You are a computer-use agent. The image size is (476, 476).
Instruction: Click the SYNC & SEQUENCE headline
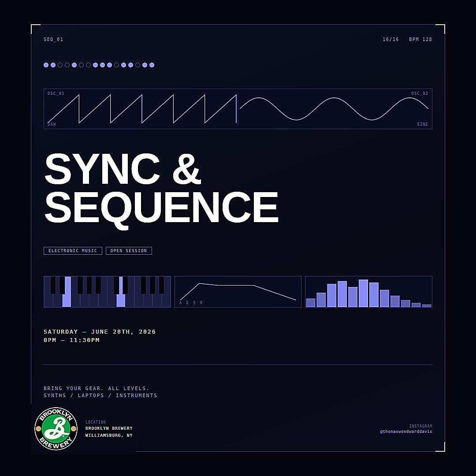[x=161, y=191]
